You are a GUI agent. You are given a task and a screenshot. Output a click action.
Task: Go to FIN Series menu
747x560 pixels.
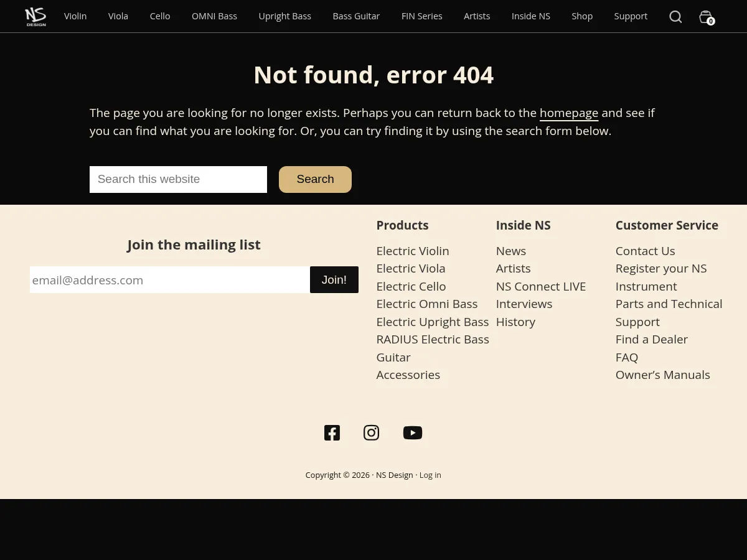click(x=421, y=16)
